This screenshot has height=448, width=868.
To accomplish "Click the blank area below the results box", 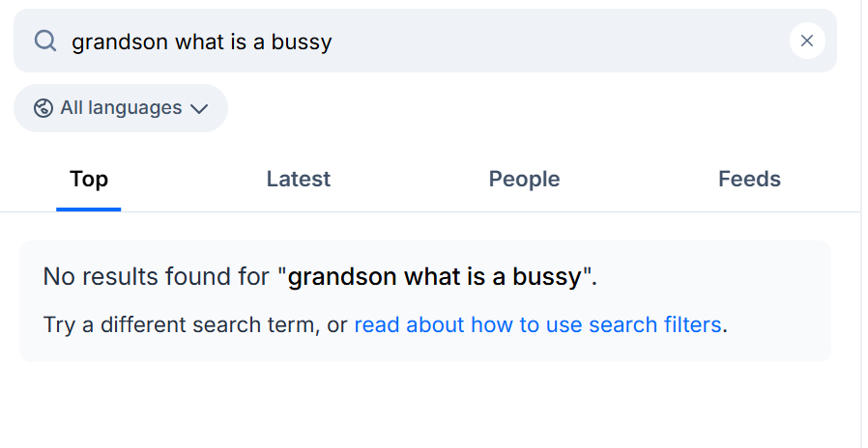I will pyautogui.click(x=425, y=406).
